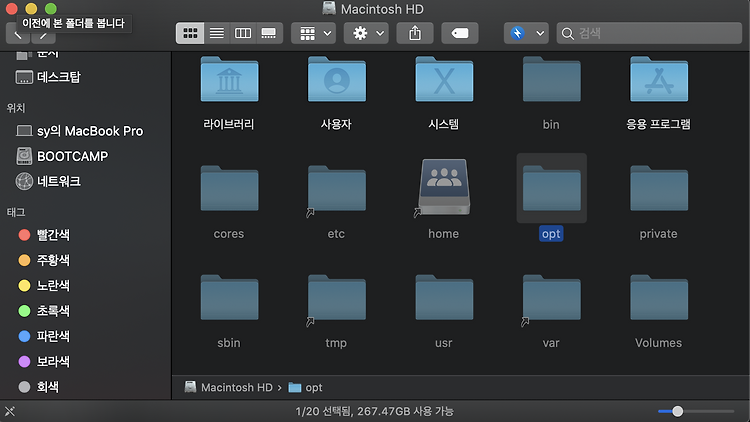
Task: Select the sbin folder
Action: tap(230, 298)
